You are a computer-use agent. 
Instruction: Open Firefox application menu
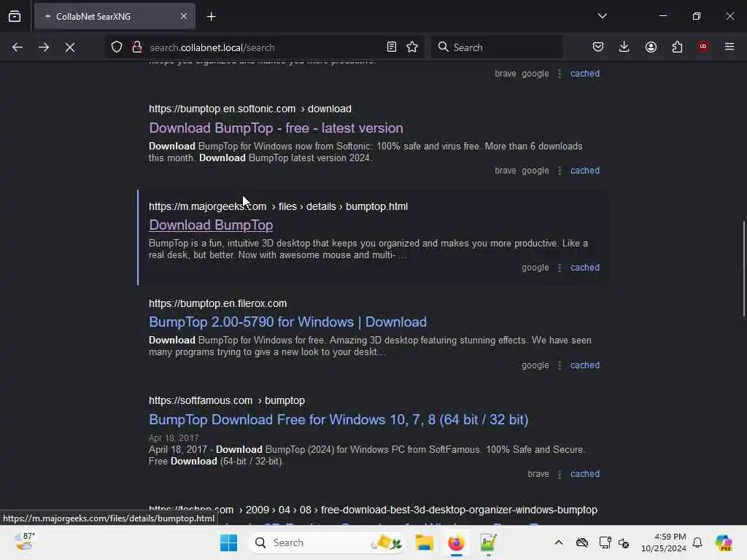pos(729,47)
